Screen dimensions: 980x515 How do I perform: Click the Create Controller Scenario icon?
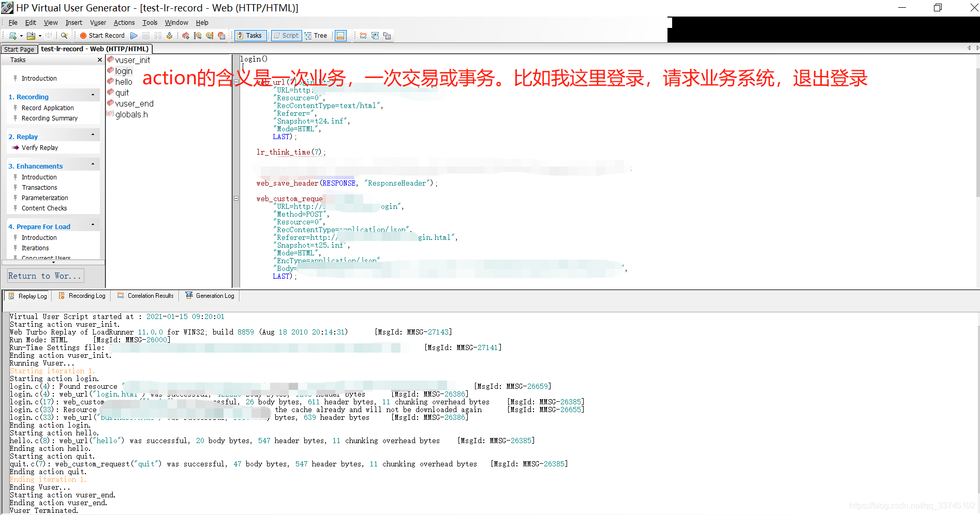click(x=186, y=36)
